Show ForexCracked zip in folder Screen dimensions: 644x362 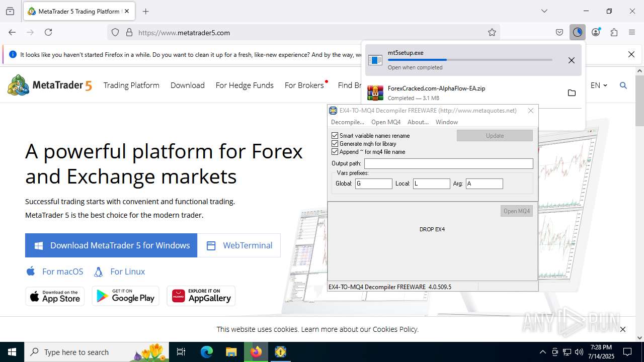[572, 93]
